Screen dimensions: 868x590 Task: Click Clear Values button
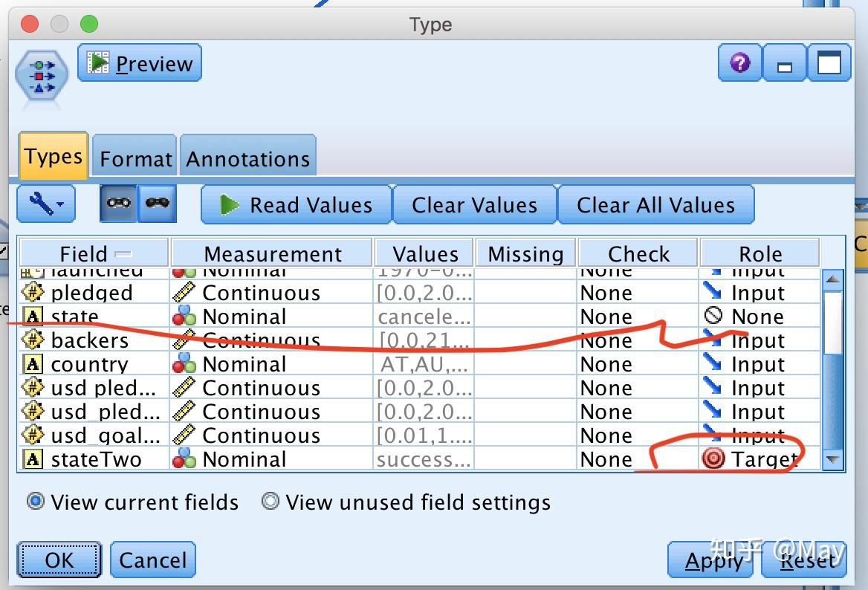(x=474, y=205)
